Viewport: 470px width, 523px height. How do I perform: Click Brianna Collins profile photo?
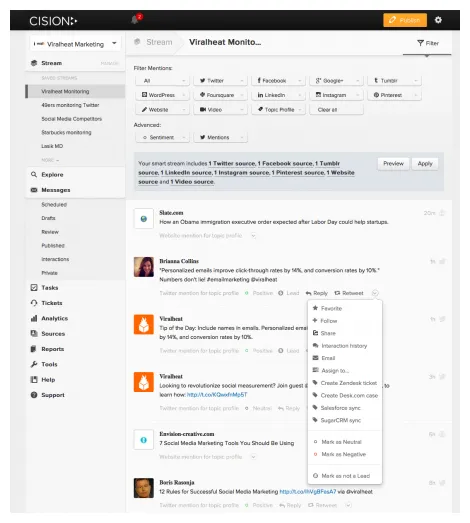click(144, 267)
